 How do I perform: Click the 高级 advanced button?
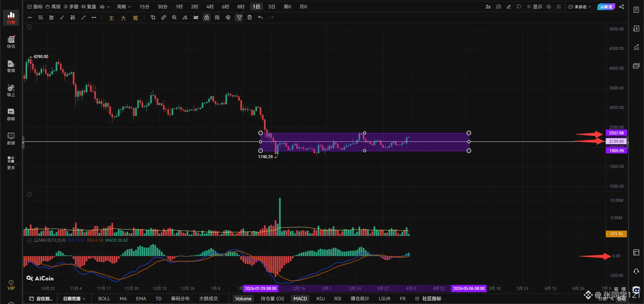pos(53,7)
